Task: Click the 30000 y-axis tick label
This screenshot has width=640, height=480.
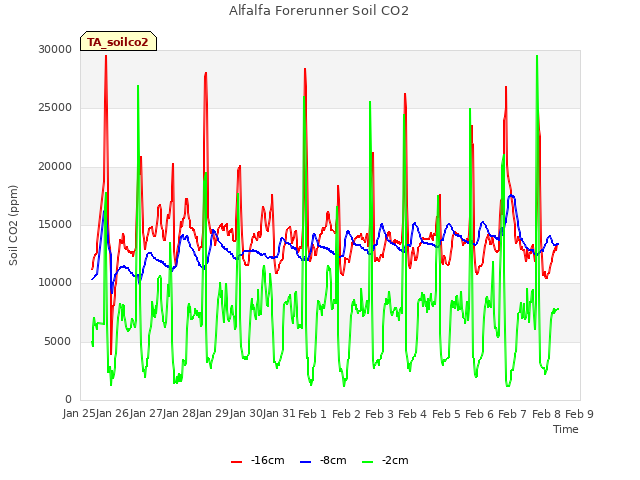Action: coord(55,49)
